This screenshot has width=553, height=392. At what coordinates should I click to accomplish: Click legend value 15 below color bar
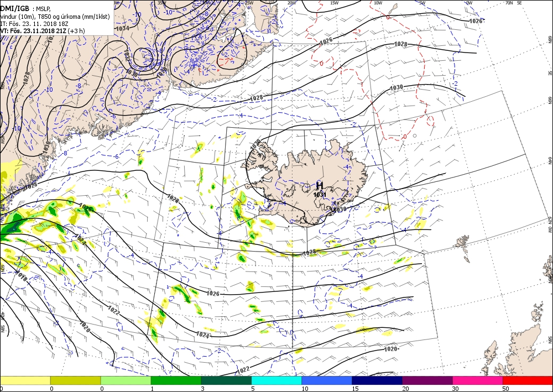355,389
